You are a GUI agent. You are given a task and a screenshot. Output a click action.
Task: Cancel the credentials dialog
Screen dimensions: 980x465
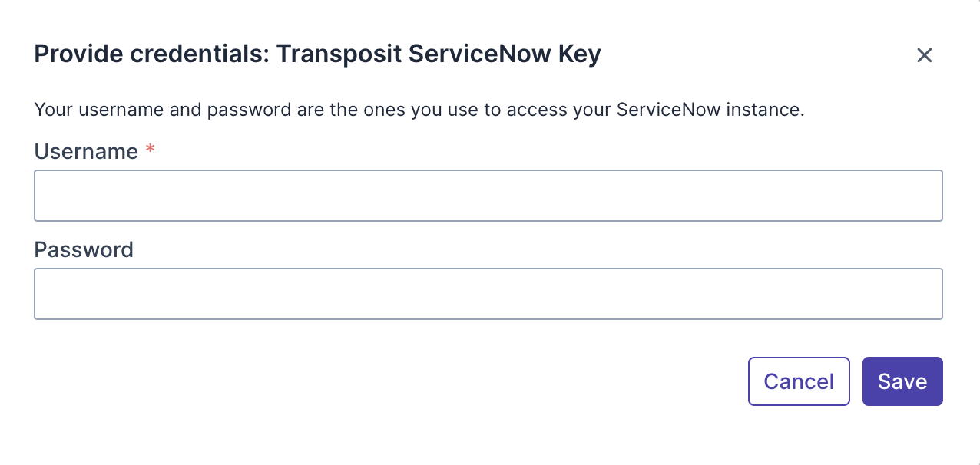(x=798, y=381)
